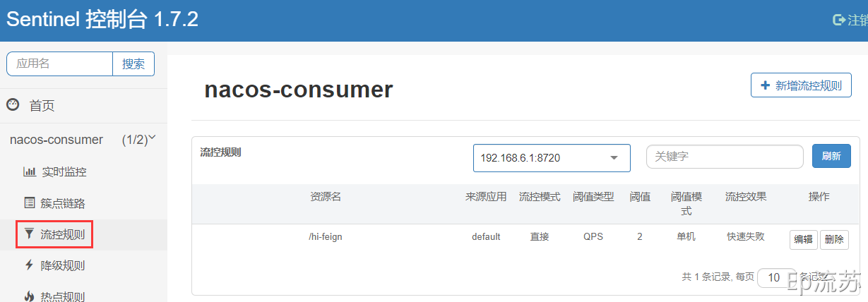
Task: Click the dashboard icon beside 首页
Action: point(13,104)
